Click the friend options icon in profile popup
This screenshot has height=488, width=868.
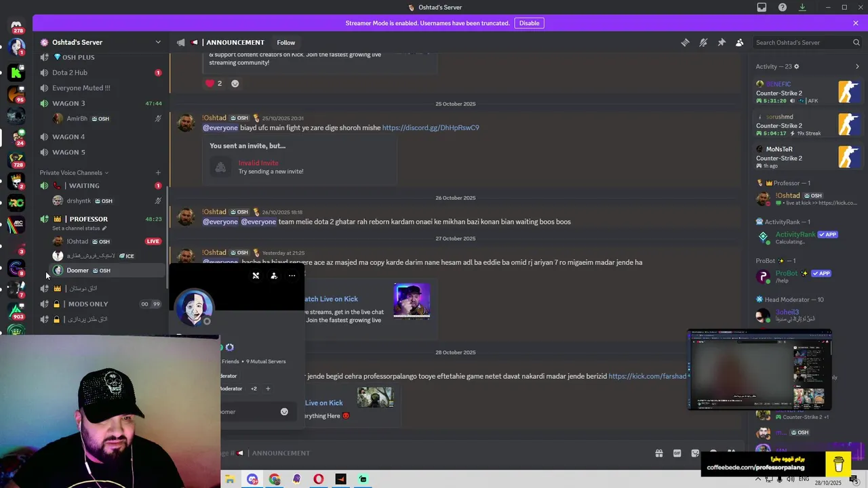coord(274,276)
